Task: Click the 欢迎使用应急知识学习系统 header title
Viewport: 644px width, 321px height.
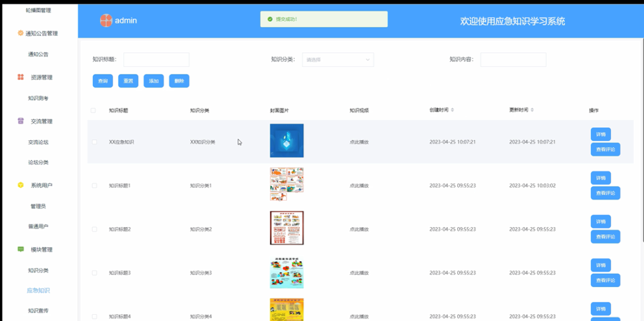Action: 513,21
